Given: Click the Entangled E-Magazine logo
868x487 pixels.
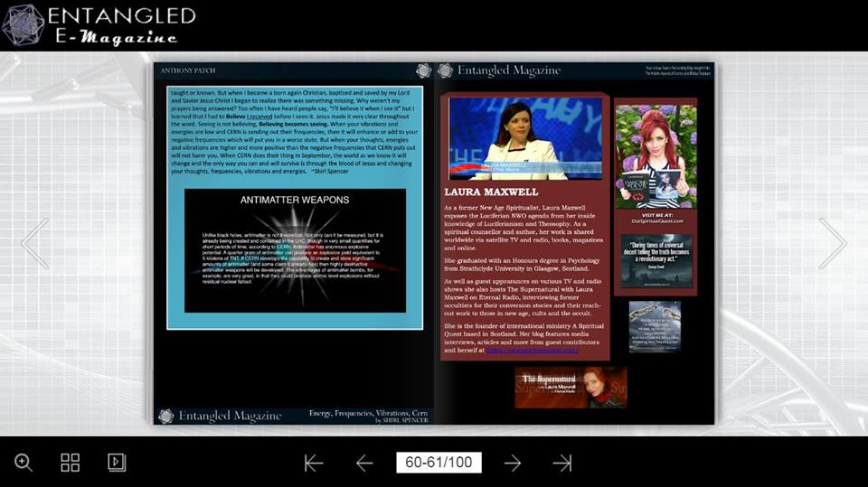Looking at the screenshot, I should tap(99, 25).
